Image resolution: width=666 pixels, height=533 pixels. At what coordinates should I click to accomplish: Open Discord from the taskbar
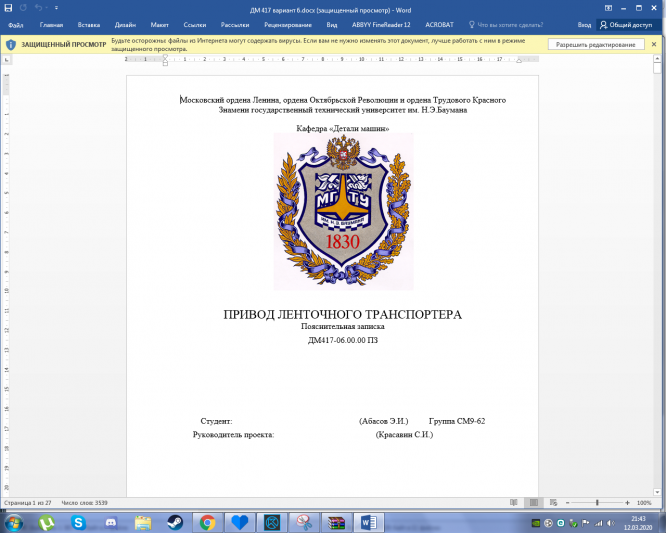click(110, 523)
